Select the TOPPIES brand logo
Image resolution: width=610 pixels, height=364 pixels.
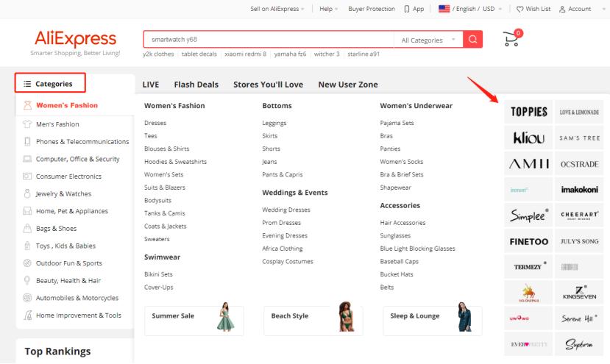(x=528, y=113)
